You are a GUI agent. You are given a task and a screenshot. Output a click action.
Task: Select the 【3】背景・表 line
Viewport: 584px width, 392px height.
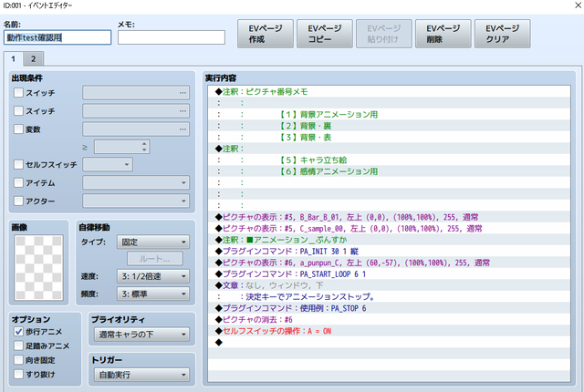[x=389, y=138]
